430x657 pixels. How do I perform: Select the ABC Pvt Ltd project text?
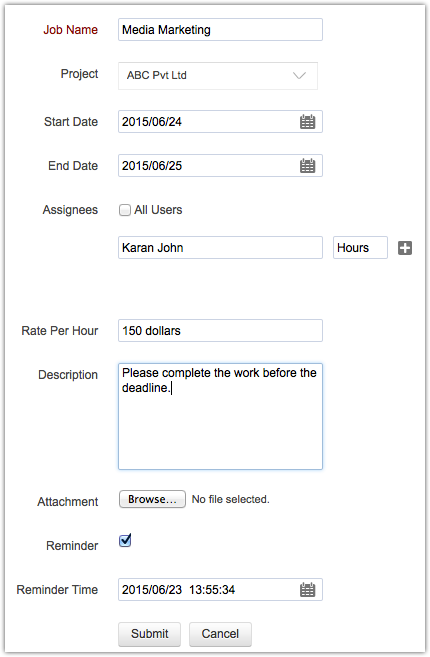point(157,75)
